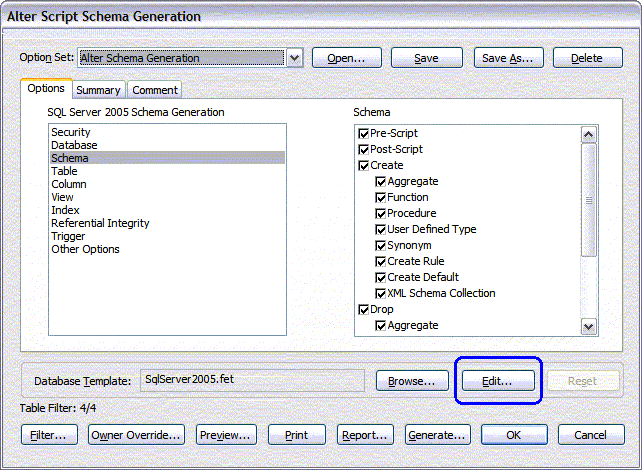This screenshot has width=642, height=470.
Task: Select Security in schema generation list
Action: tap(71, 132)
